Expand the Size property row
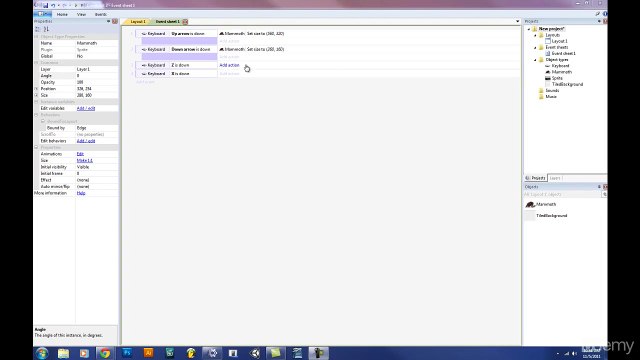This screenshot has width=640, height=360. coord(36,96)
